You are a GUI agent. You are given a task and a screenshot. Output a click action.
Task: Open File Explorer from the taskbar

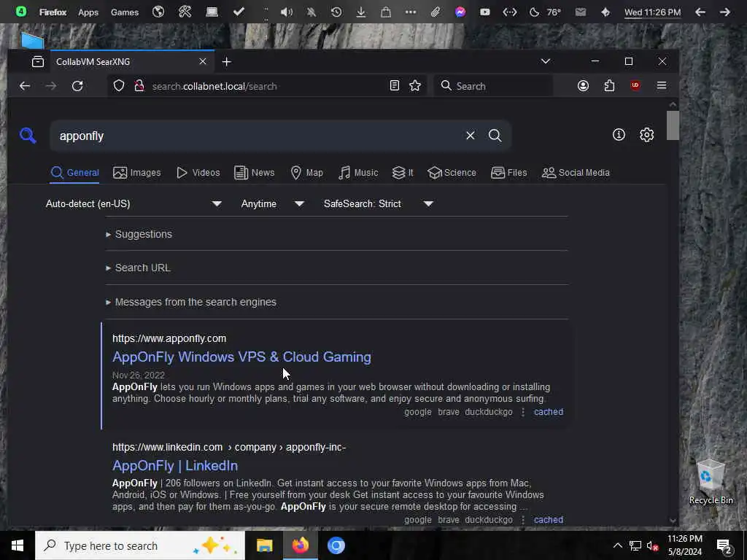(x=264, y=545)
